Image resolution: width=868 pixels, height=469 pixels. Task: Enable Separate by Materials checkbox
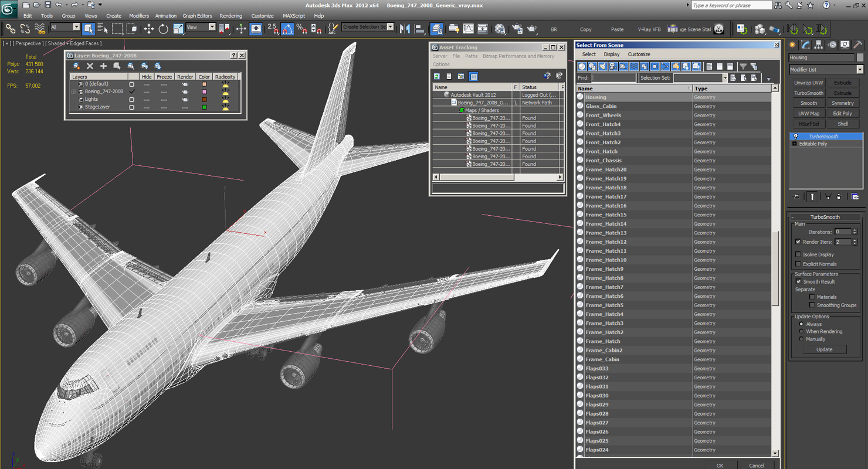click(812, 297)
